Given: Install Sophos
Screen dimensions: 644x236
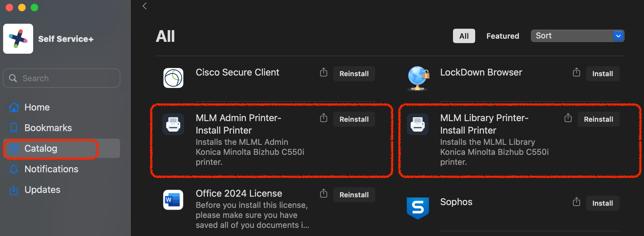Looking at the screenshot, I should tap(602, 203).
